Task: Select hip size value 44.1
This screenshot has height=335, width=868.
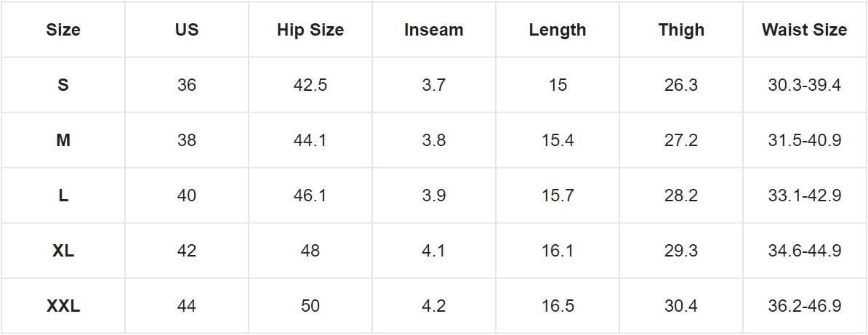Action: pyautogui.click(x=310, y=140)
